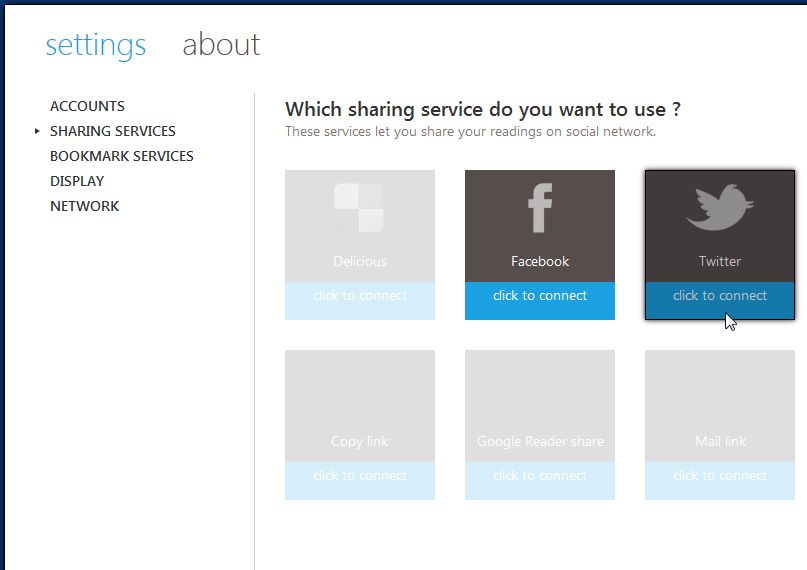
Task: Click the Copy link tile label
Action: (360, 441)
